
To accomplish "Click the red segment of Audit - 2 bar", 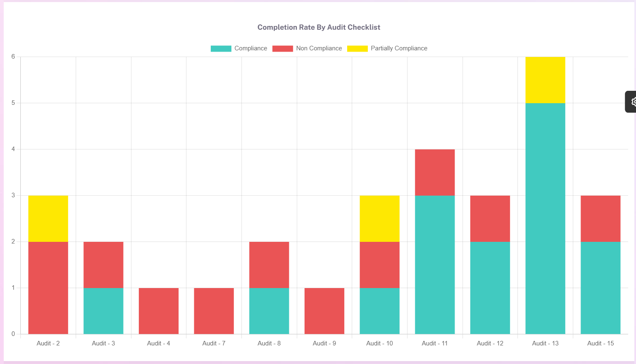I will pyautogui.click(x=48, y=288).
